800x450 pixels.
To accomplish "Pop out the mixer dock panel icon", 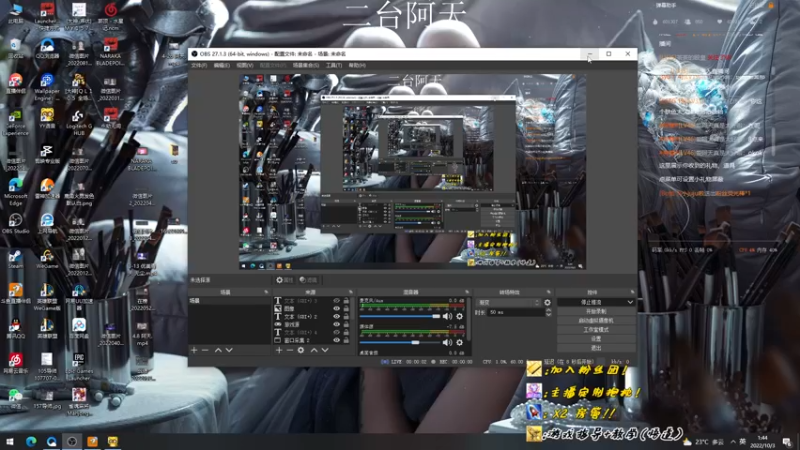I will [x=467, y=292].
